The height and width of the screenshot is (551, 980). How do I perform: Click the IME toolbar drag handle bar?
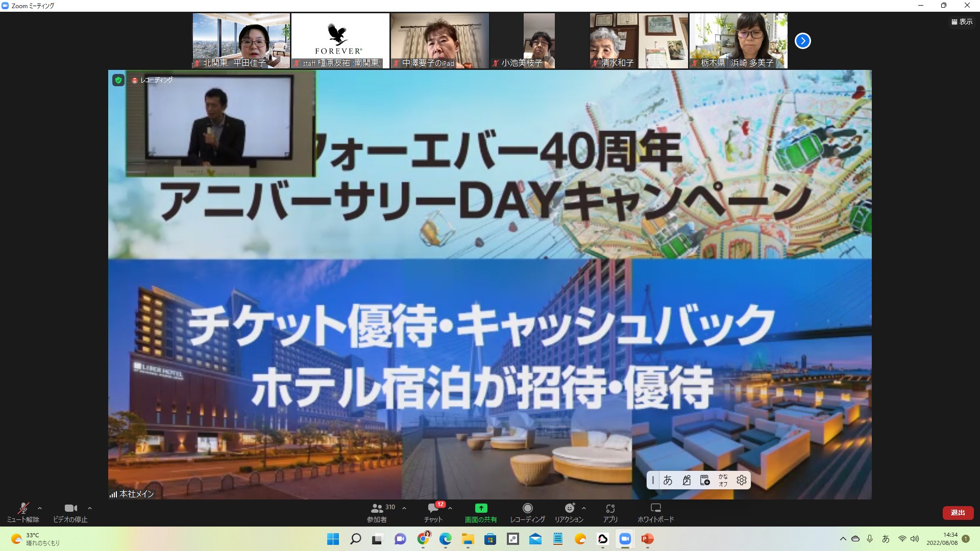tap(653, 480)
